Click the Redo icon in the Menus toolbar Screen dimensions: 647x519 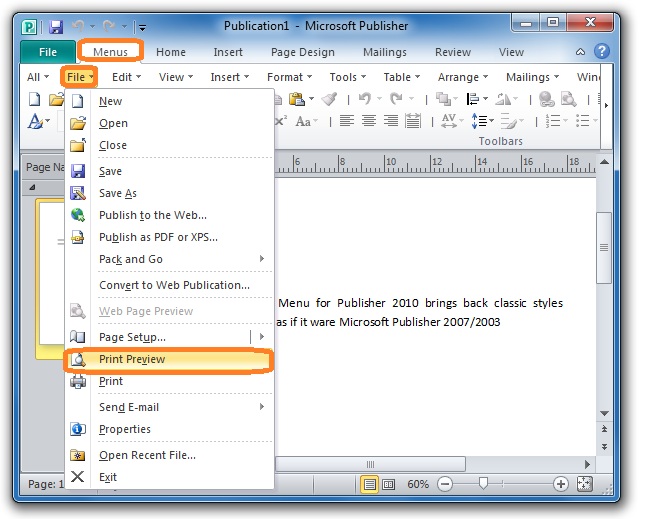tap(397, 99)
